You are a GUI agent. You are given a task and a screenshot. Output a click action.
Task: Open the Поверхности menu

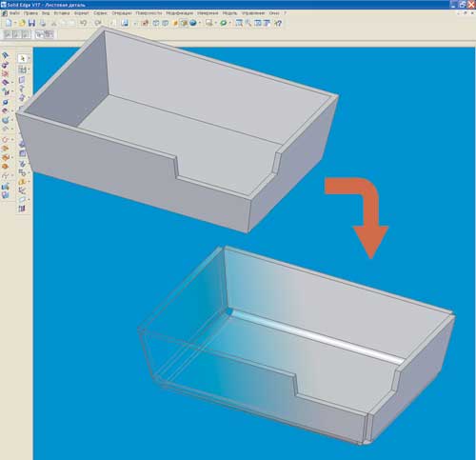coord(149,13)
